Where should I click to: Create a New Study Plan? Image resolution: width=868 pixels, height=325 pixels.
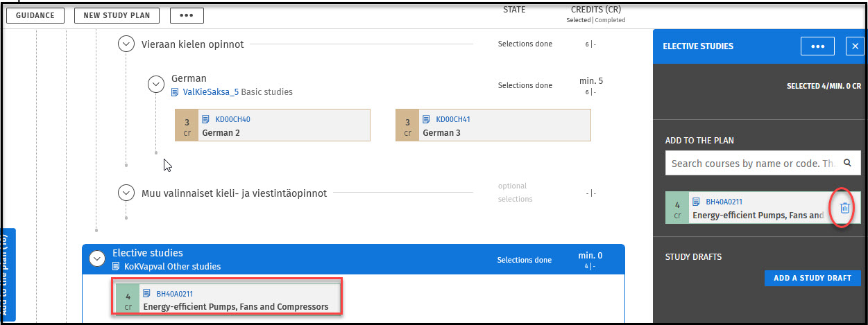click(x=117, y=15)
